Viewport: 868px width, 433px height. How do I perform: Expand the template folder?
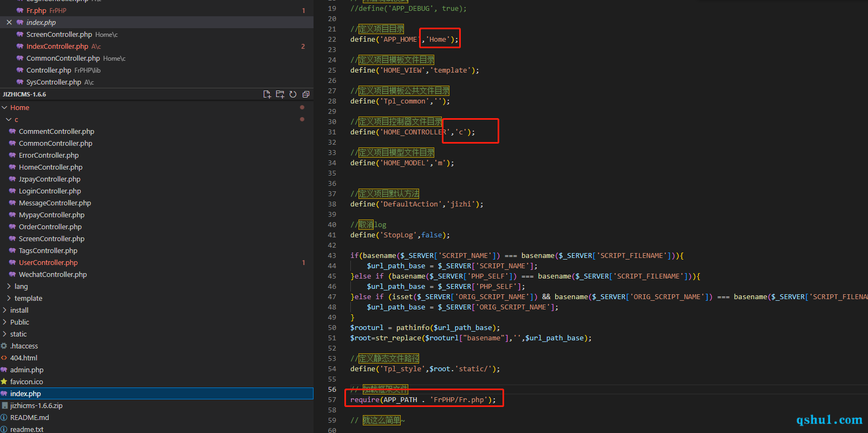pos(9,298)
